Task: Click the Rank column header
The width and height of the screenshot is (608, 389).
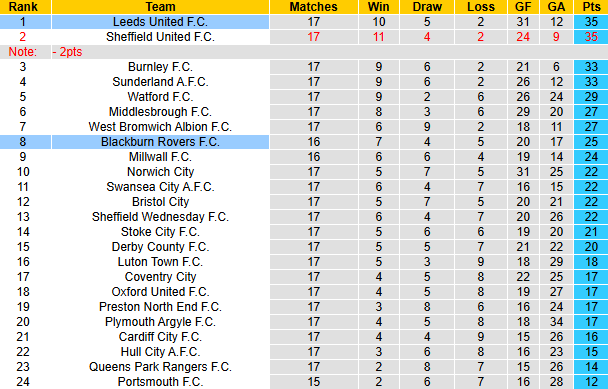Action: pos(25,7)
